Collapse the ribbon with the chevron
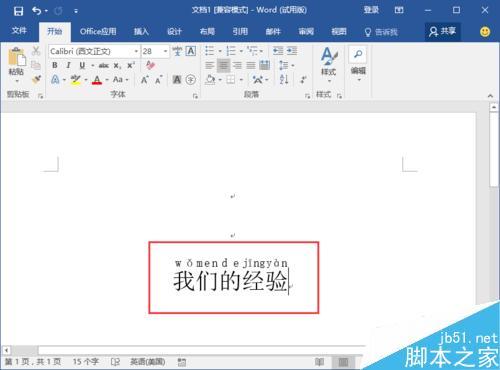The height and width of the screenshot is (370, 500). coord(490,96)
